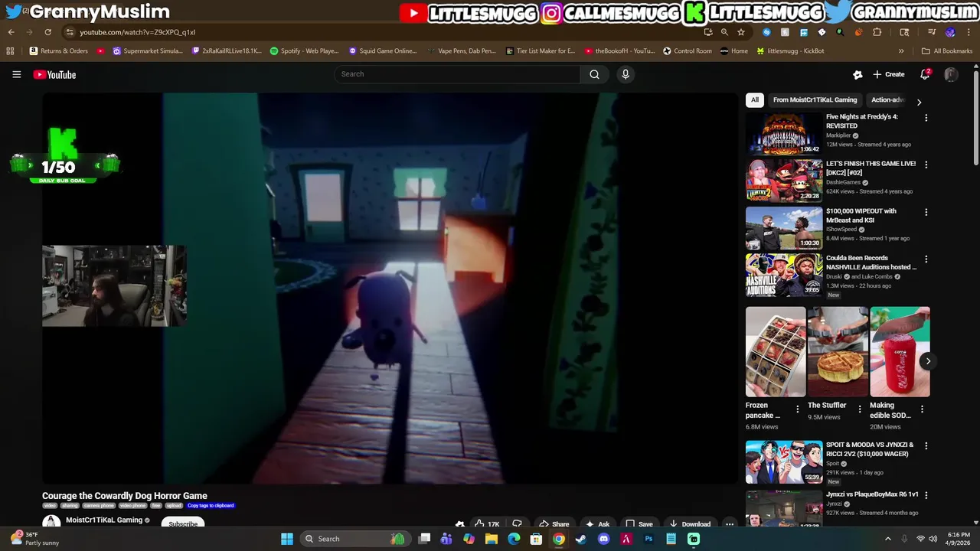980x551 pixels.
Task: Reload the page in the browser
Action: 47,32
